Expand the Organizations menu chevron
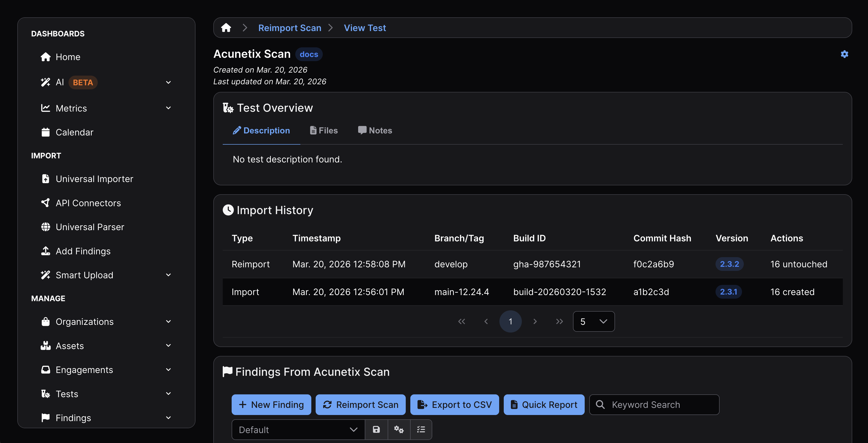 tap(168, 322)
